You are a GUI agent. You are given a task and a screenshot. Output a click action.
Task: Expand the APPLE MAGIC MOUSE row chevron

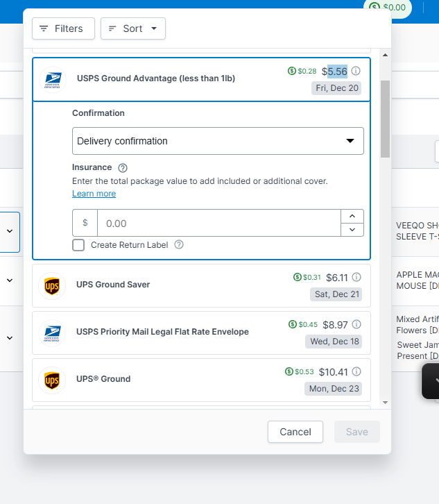[x=10, y=280]
